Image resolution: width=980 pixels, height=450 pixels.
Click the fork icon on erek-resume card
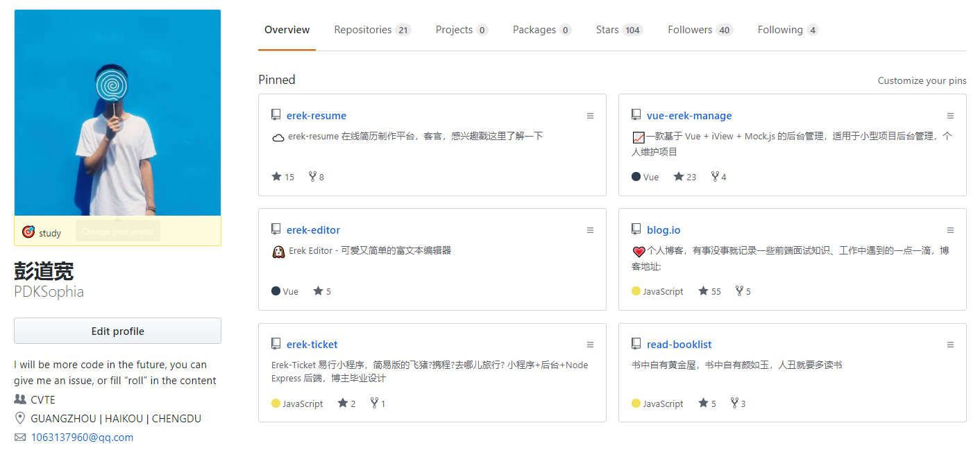point(312,177)
